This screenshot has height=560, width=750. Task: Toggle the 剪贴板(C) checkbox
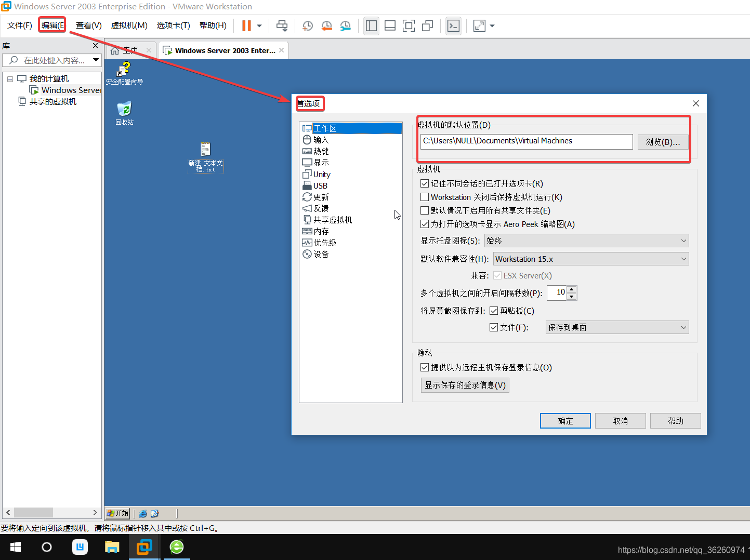tap(494, 311)
